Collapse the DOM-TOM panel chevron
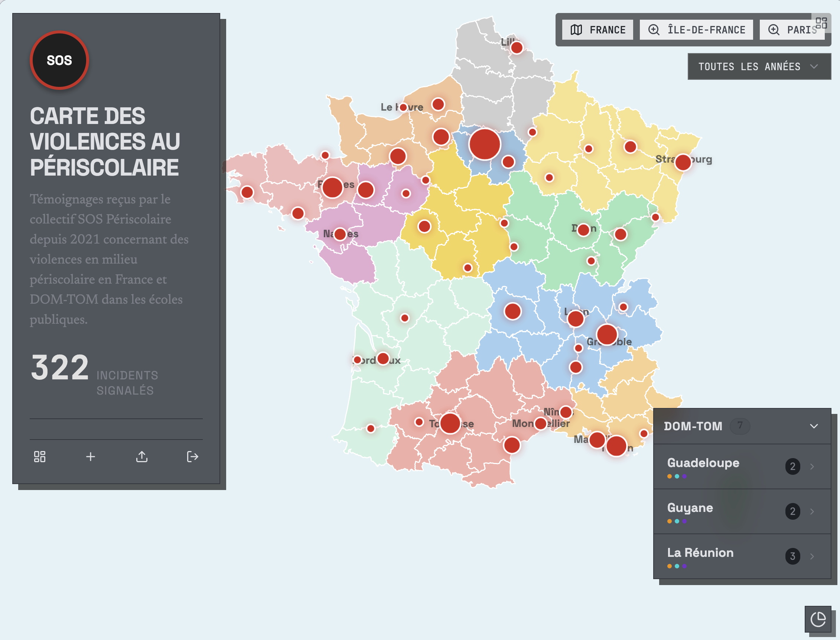The height and width of the screenshot is (640, 840). 814,426
